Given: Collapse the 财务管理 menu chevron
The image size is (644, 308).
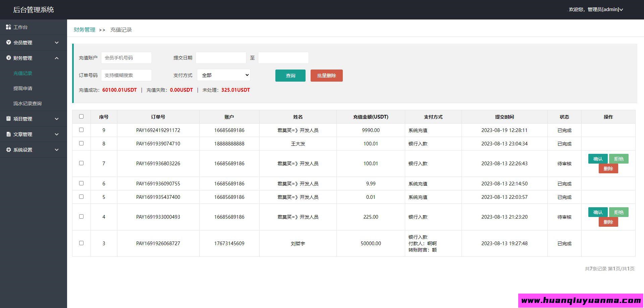Looking at the screenshot, I should point(57,58).
